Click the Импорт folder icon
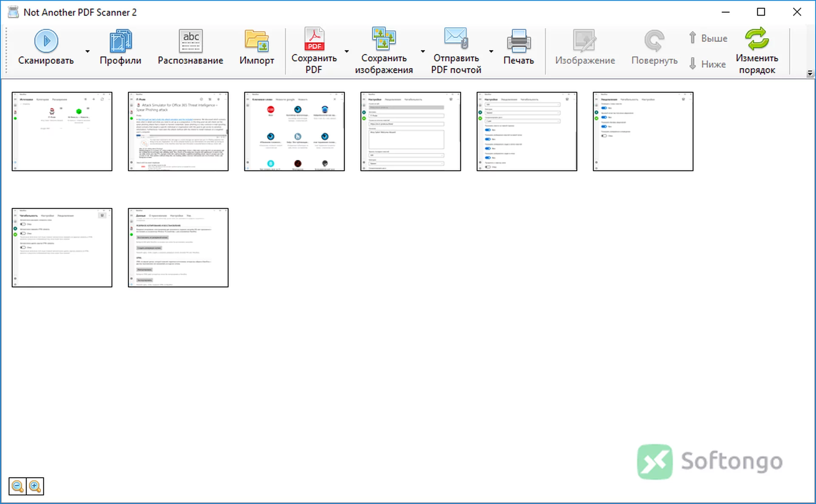 [256, 41]
